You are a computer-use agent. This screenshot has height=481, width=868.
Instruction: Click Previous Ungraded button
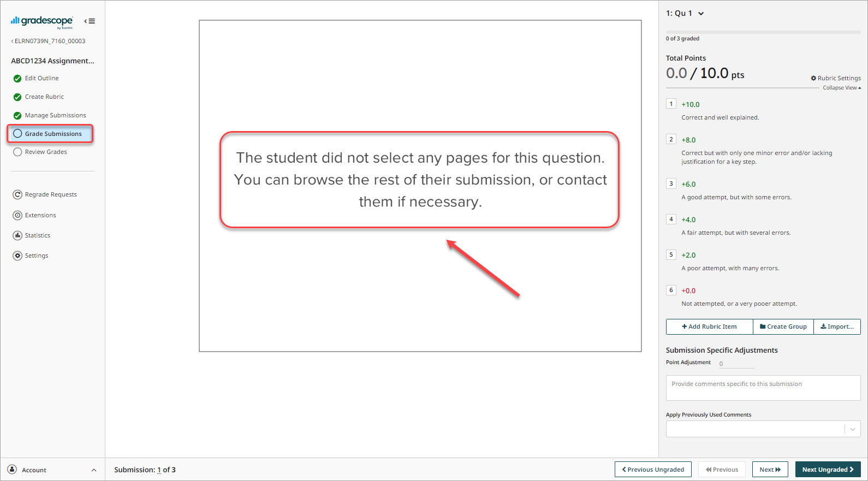click(653, 470)
